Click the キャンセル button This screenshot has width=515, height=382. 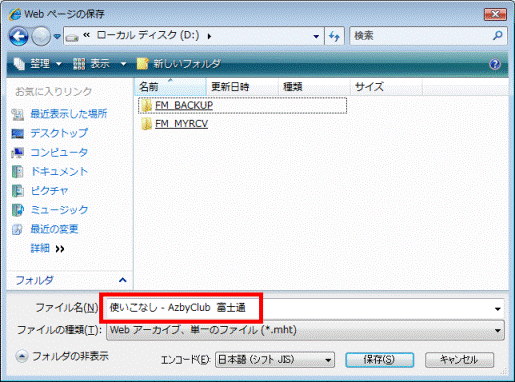(x=459, y=360)
